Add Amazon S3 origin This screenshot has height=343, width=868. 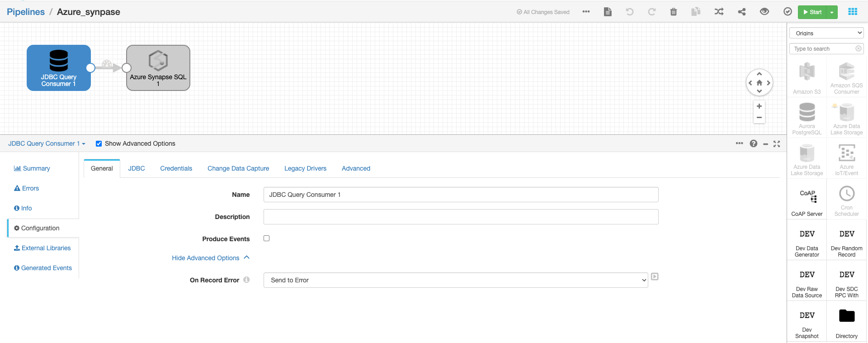(807, 77)
